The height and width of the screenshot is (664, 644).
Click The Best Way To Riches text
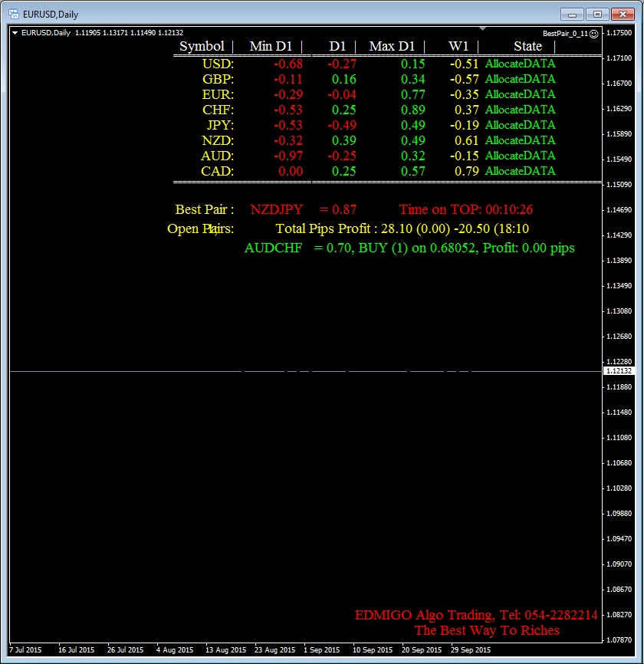click(487, 630)
